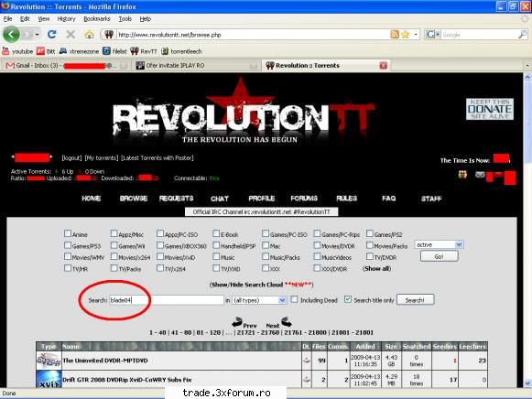This screenshot has width=532, height=399.
Task: Open the Bookmarks menu
Action: (x=97, y=18)
